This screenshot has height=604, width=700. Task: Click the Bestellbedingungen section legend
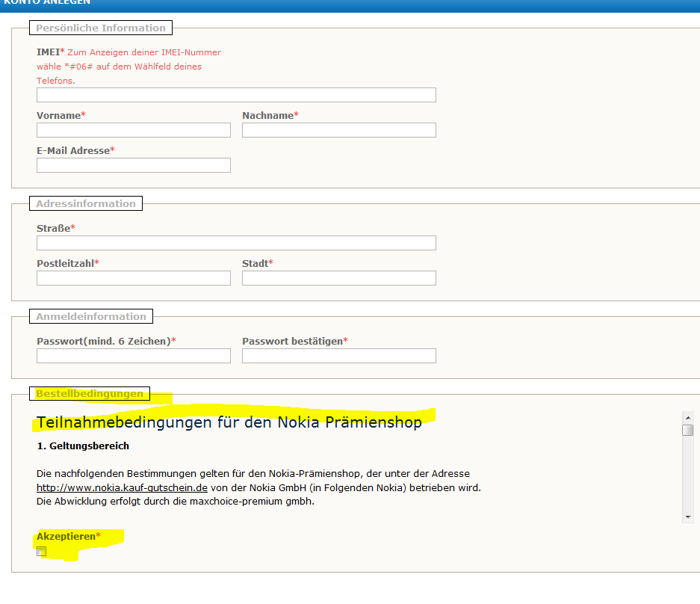[x=90, y=394]
